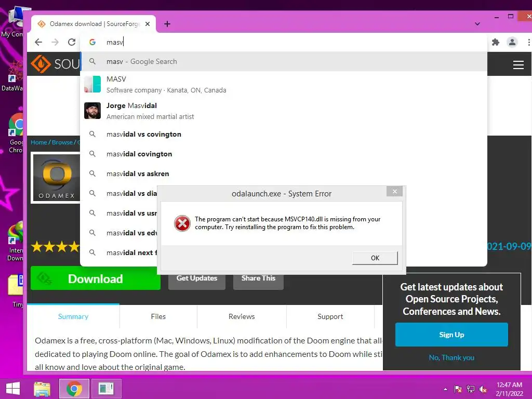Open the Chrome profile avatar
The height and width of the screenshot is (399, 532).
point(512,42)
